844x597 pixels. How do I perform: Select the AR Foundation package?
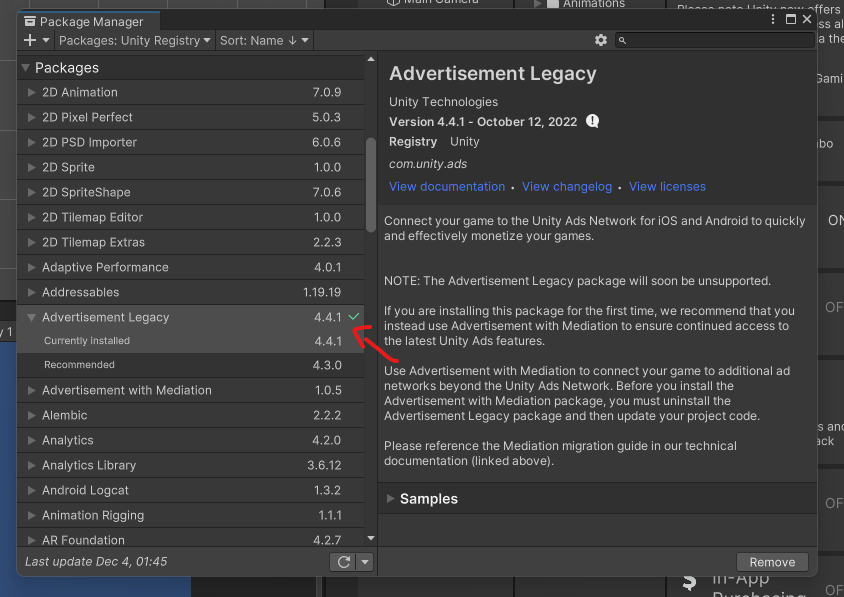point(191,538)
